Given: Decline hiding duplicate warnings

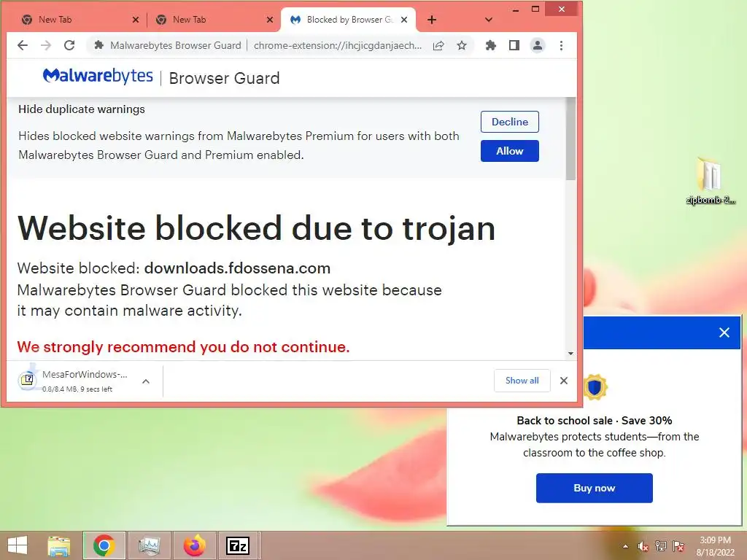Looking at the screenshot, I should pyautogui.click(x=510, y=122).
